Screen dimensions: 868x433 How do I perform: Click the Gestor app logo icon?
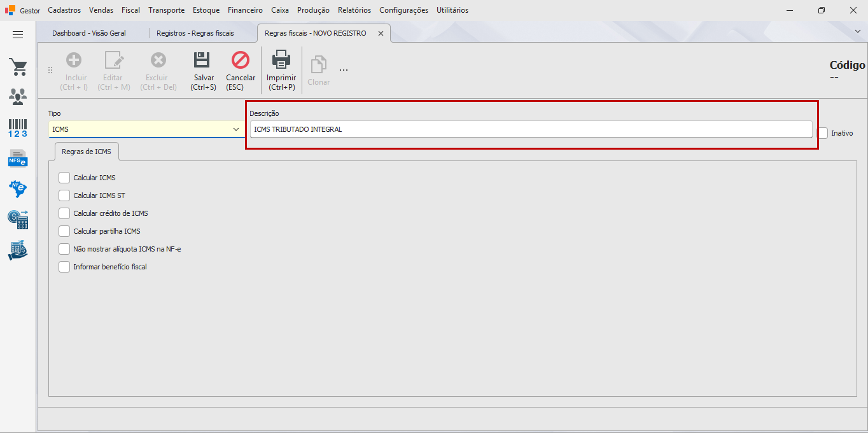coord(10,10)
